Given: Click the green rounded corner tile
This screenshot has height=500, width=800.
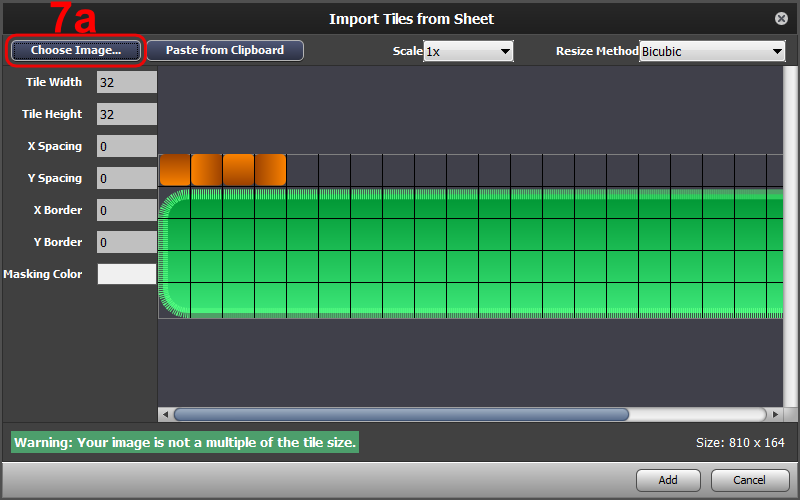Looking at the screenshot, I should [174, 204].
